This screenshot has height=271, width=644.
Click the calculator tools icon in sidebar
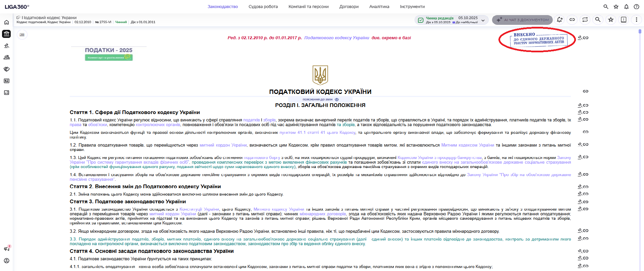(6, 93)
